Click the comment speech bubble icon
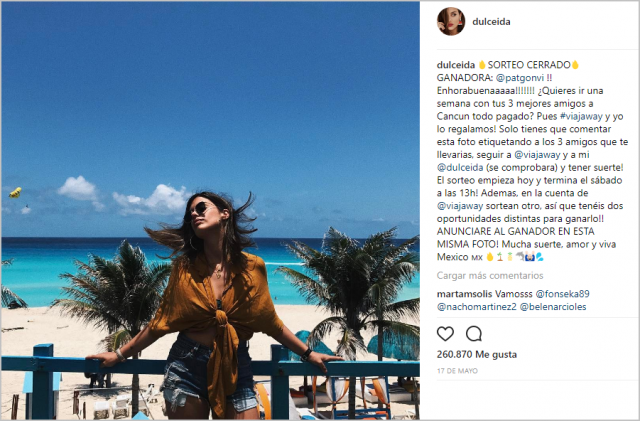Image resolution: width=640 pixels, height=421 pixels. 474,334
